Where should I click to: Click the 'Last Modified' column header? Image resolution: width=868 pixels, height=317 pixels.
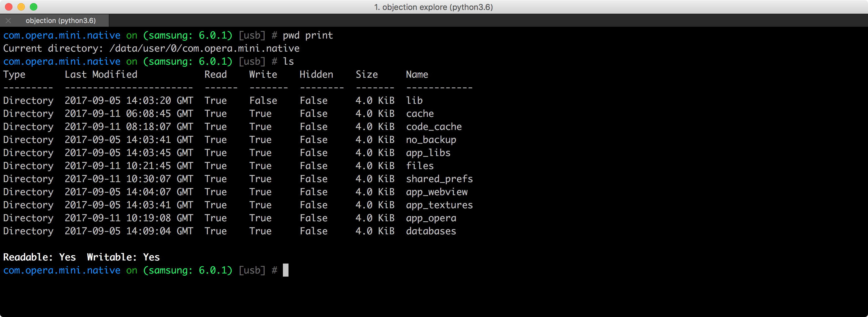101,75
